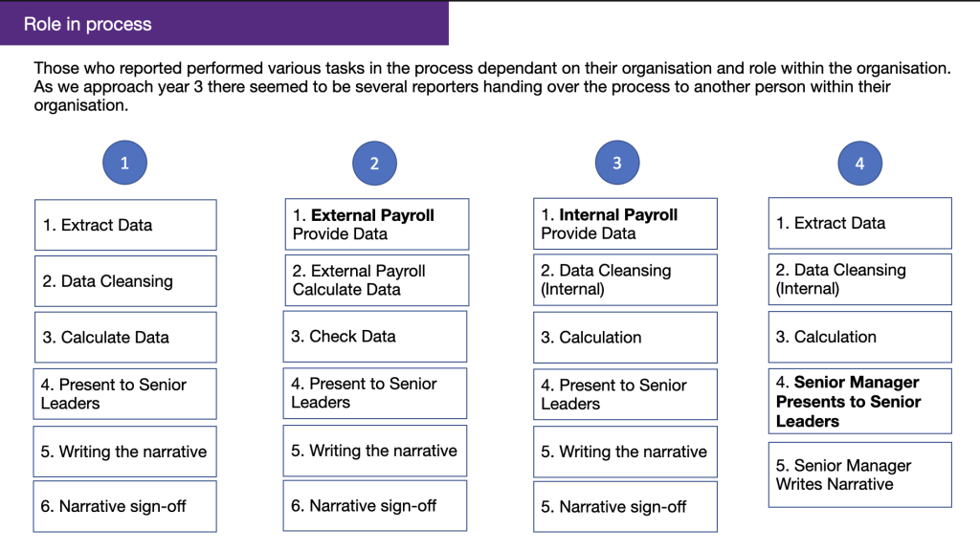This screenshot has height=552, width=980.
Task: Select the "3. Calculate Data" box
Action: 125,338
